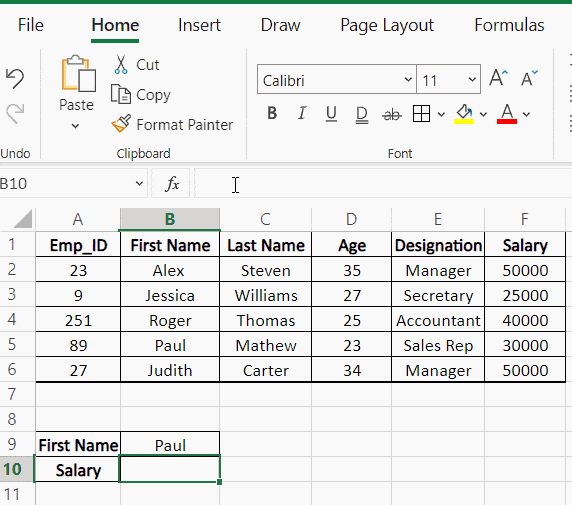Click the greyed Redo arrow icon
The image size is (572, 505).
[x=15, y=113]
